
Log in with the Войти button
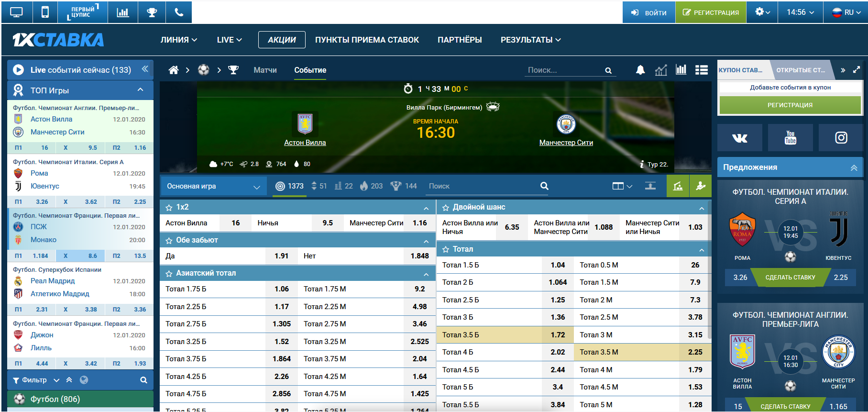(x=649, y=12)
